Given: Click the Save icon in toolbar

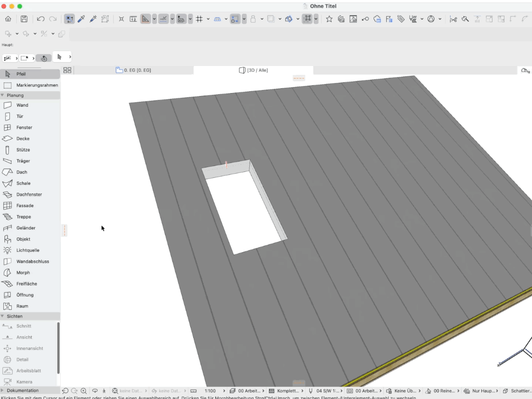Looking at the screenshot, I should tap(24, 19).
